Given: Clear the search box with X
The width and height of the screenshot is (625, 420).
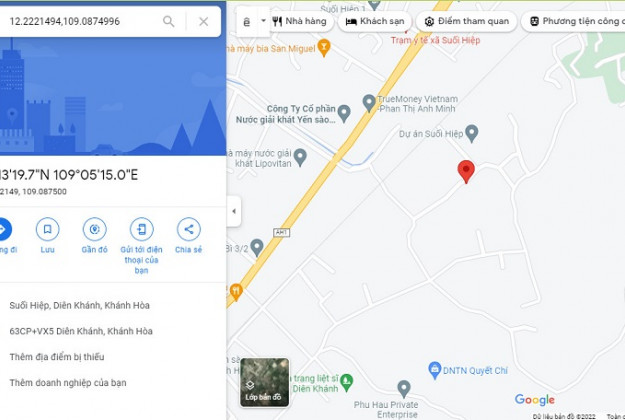Looking at the screenshot, I should click(203, 21).
